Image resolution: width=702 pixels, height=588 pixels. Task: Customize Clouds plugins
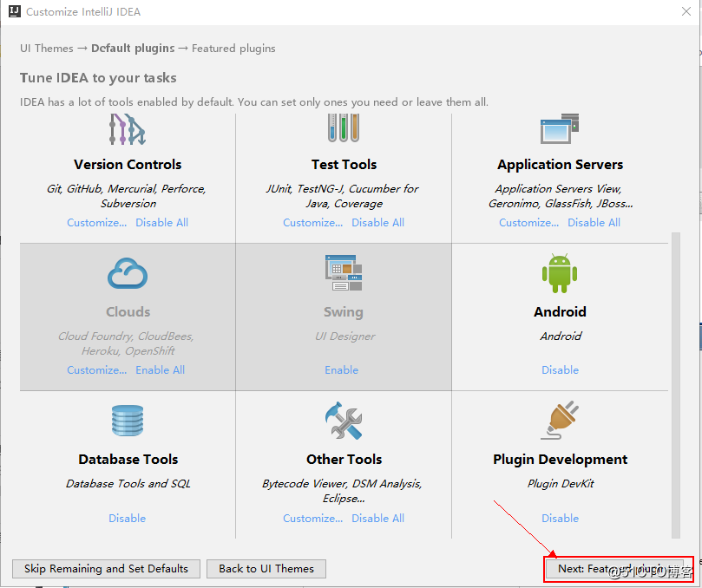pos(96,370)
